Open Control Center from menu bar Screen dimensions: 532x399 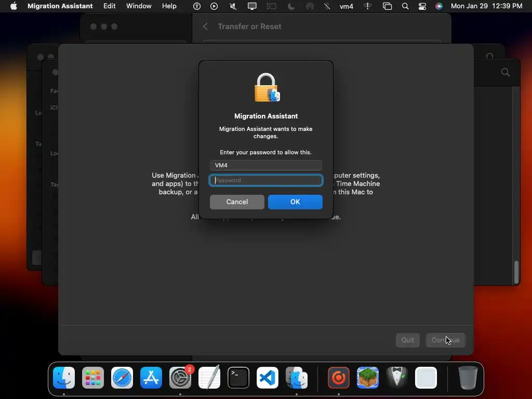[422, 6]
